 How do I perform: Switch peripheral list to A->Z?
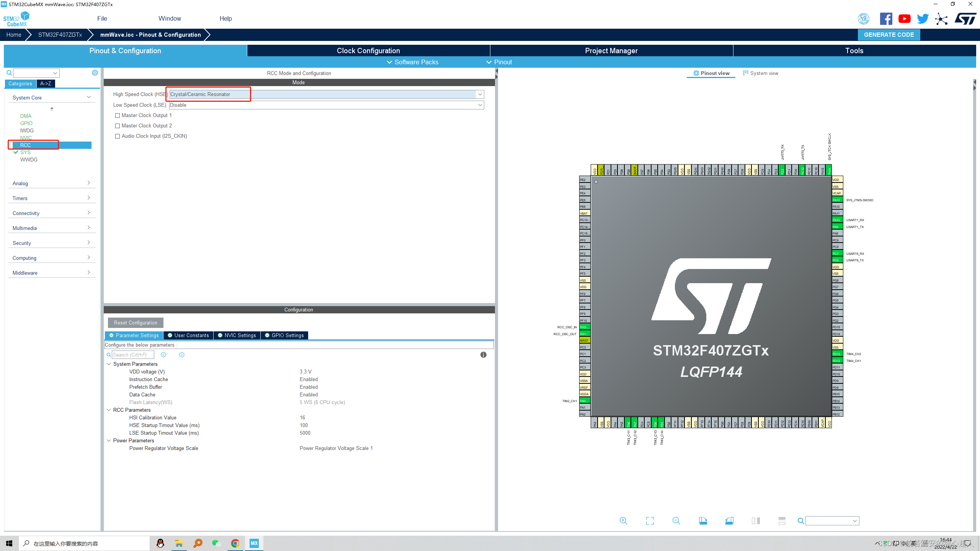click(46, 83)
